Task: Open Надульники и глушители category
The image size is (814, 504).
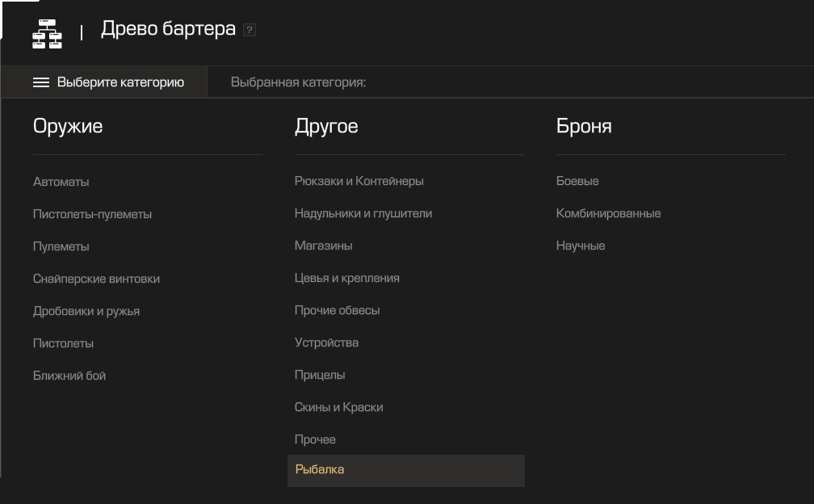Action: tap(363, 213)
